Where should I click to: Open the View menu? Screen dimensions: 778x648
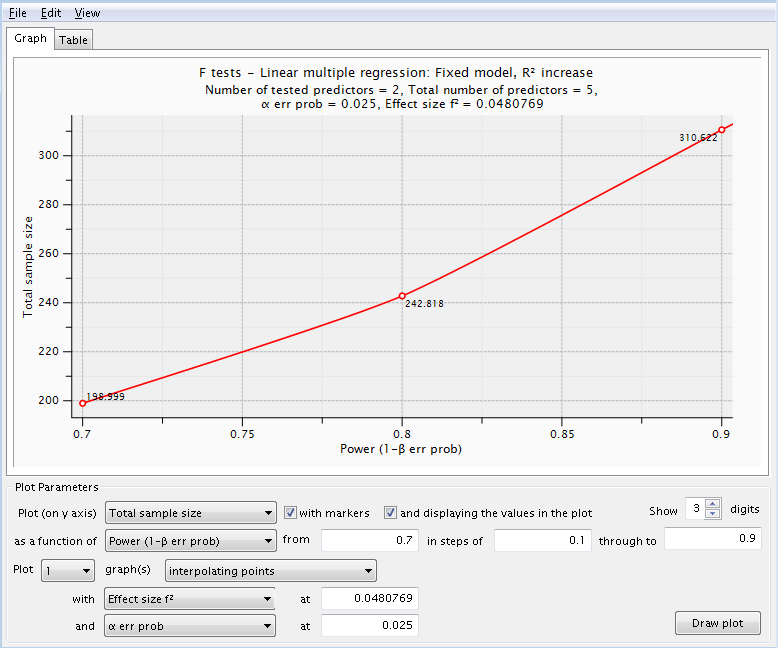(87, 13)
